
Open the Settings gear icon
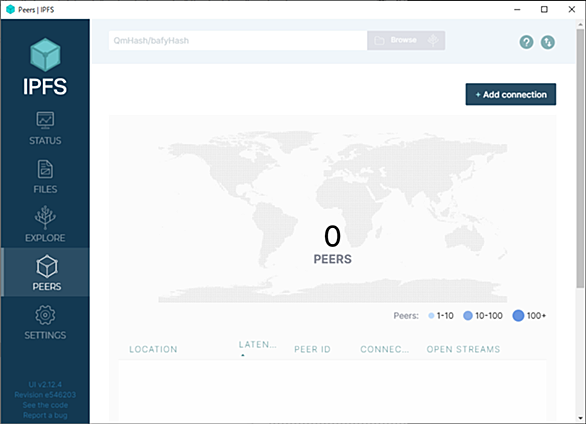tap(45, 315)
